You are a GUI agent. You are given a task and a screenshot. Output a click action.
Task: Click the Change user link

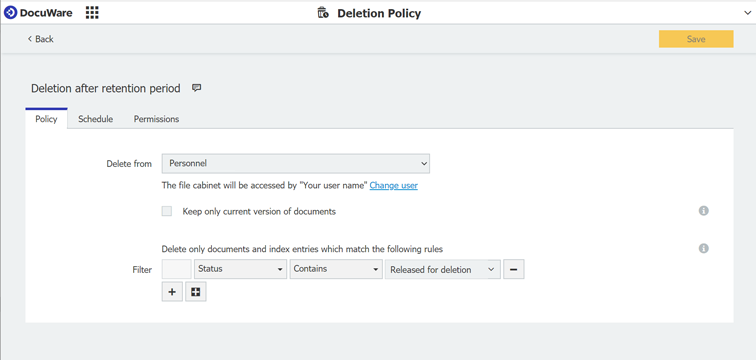393,186
